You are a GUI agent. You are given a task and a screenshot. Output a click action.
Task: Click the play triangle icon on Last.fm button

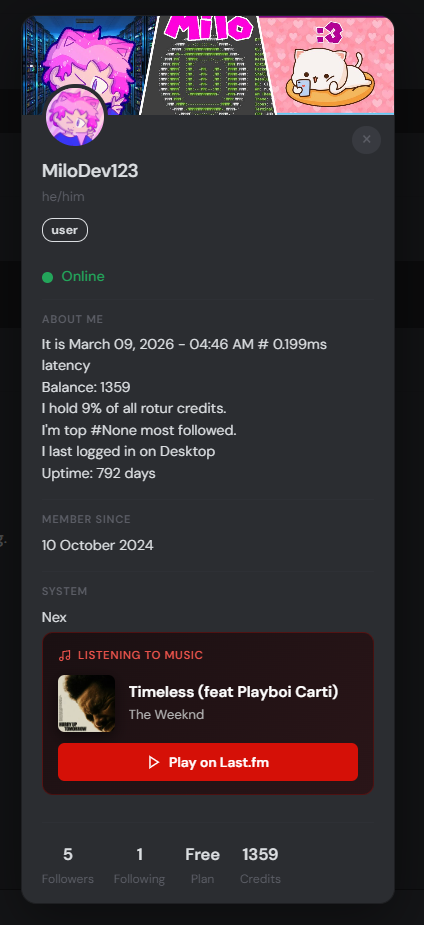154,762
